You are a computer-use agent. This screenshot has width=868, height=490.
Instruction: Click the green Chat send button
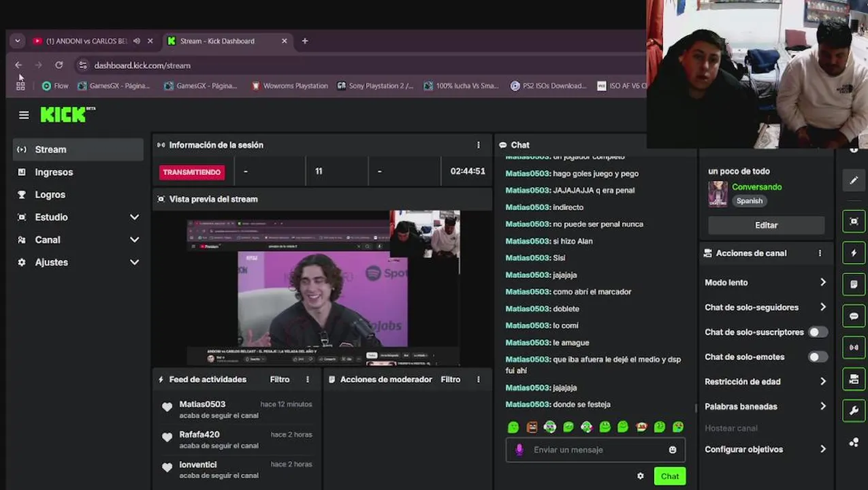(x=669, y=476)
